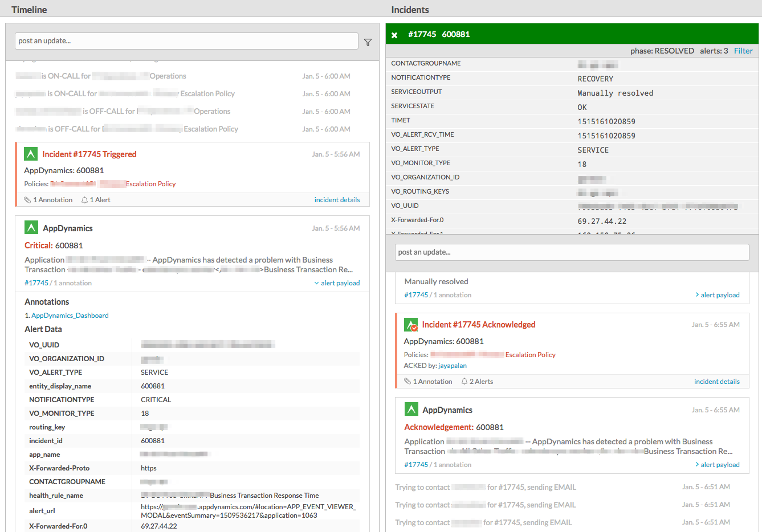Click the Timeline panel heading
Image resolution: width=762 pixels, height=532 pixels.
point(29,10)
